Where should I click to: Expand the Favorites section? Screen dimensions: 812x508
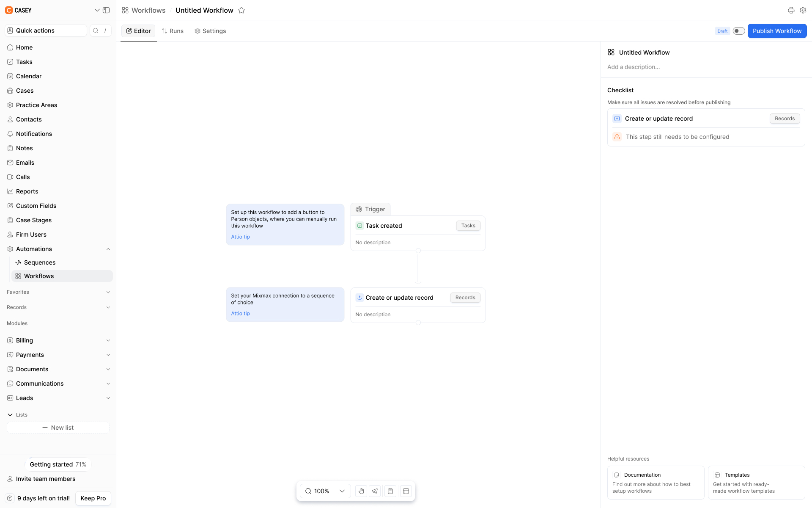[x=108, y=292]
